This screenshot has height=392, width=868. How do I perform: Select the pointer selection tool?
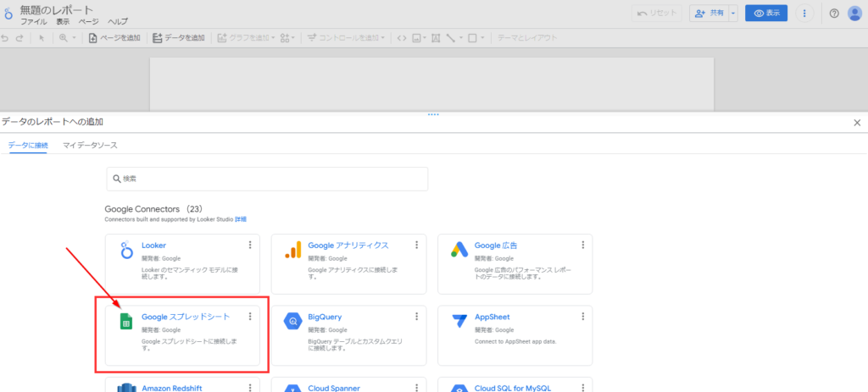42,38
